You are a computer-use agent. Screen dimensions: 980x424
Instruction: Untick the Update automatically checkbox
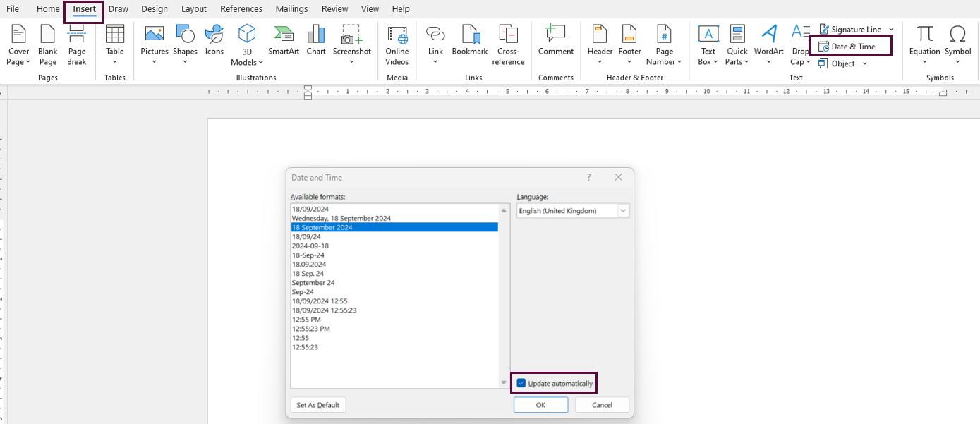tap(521, 383)
